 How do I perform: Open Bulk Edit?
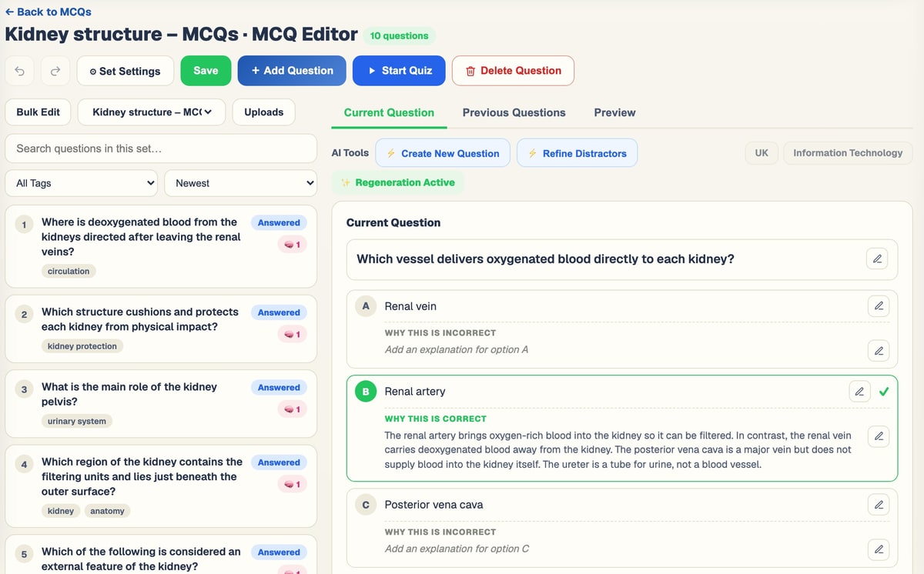(38, 112)
